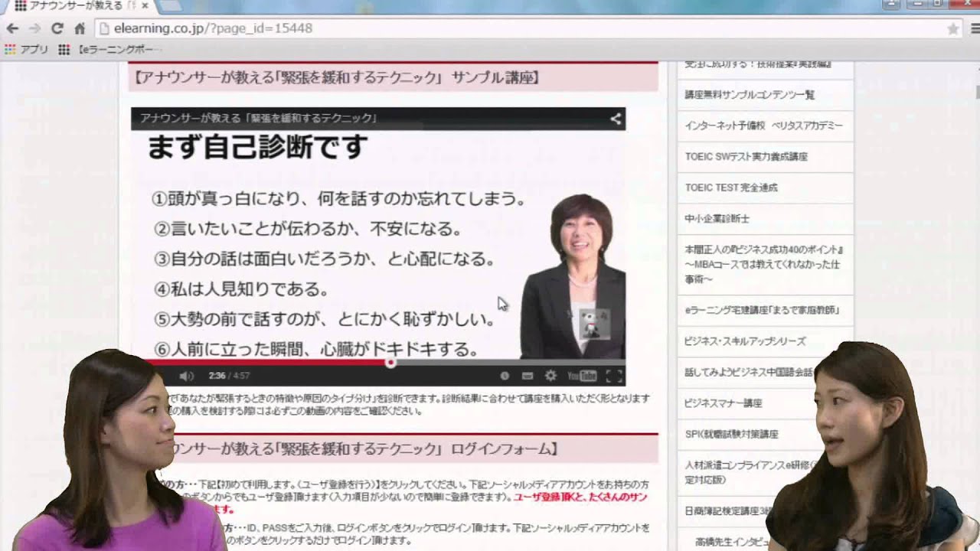Click the YouTube logo in the player

582,376
